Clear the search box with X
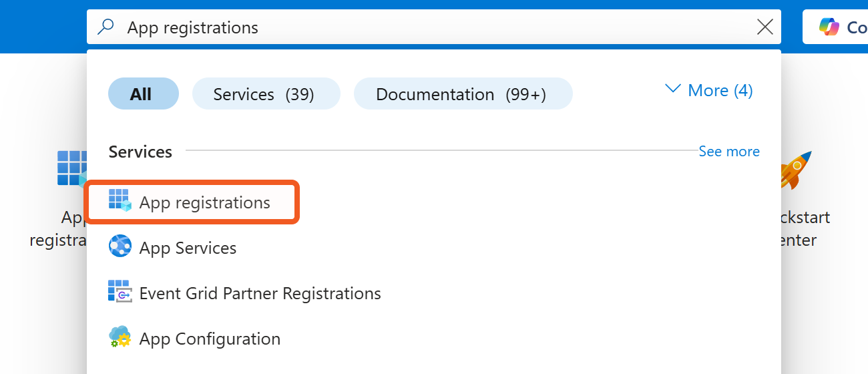 tap(765, 27)
